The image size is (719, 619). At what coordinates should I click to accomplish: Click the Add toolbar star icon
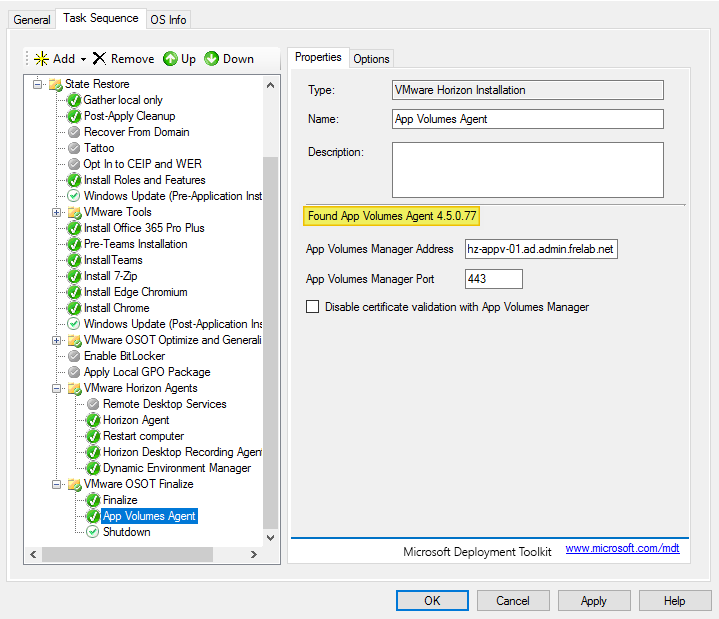pos(41,59)
